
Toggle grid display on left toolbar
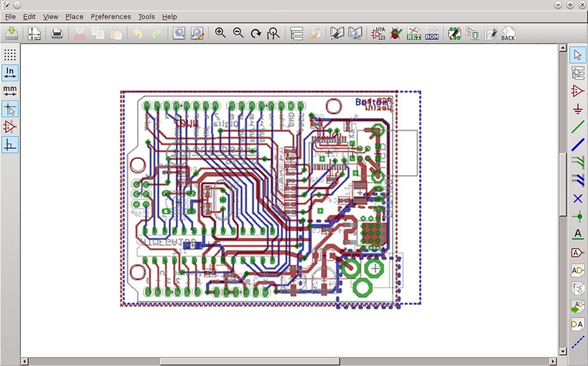[x=10, y=55]
